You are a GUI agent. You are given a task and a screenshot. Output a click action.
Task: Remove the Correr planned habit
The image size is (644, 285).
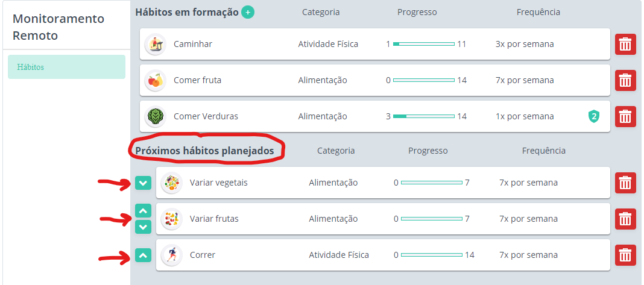coord(625,255)
